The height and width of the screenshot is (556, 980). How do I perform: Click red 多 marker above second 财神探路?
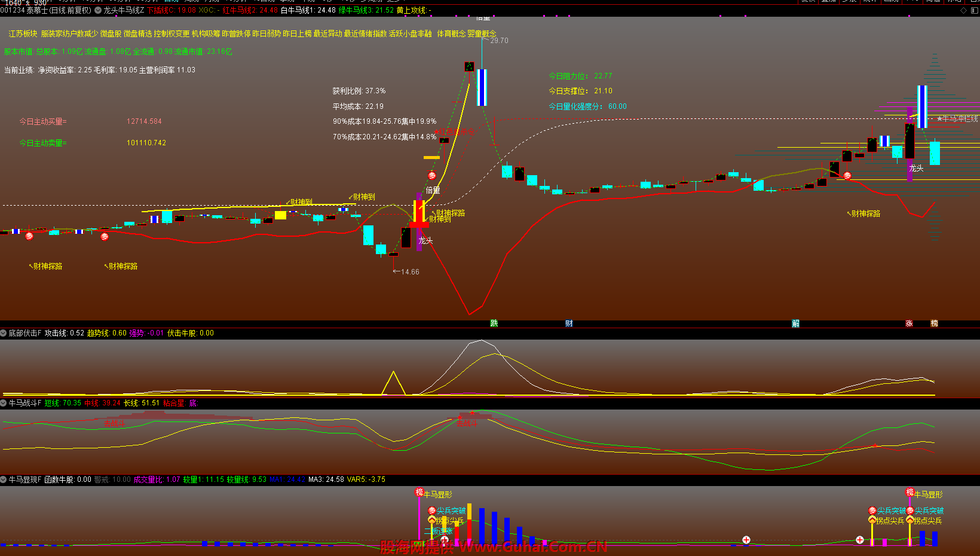tap(105, 237)
